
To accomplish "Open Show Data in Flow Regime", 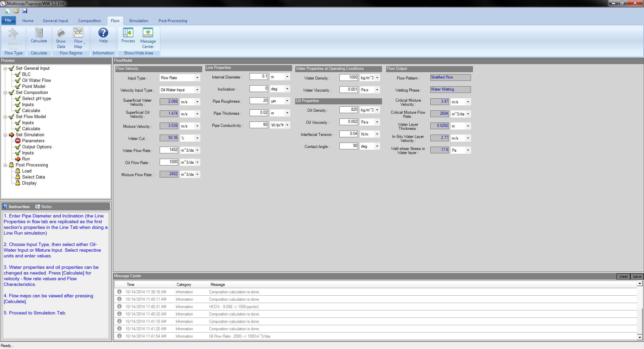I will [x=61, y=38].
